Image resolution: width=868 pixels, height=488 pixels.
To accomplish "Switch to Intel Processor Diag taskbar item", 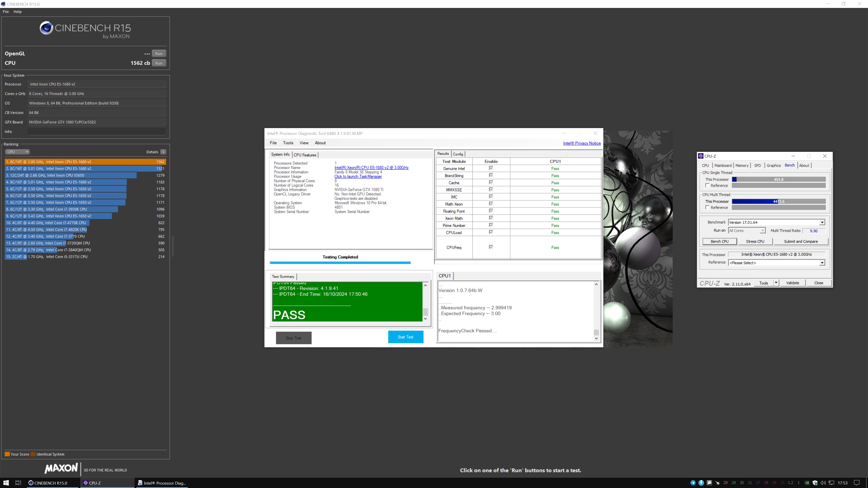I will [162, 483].
